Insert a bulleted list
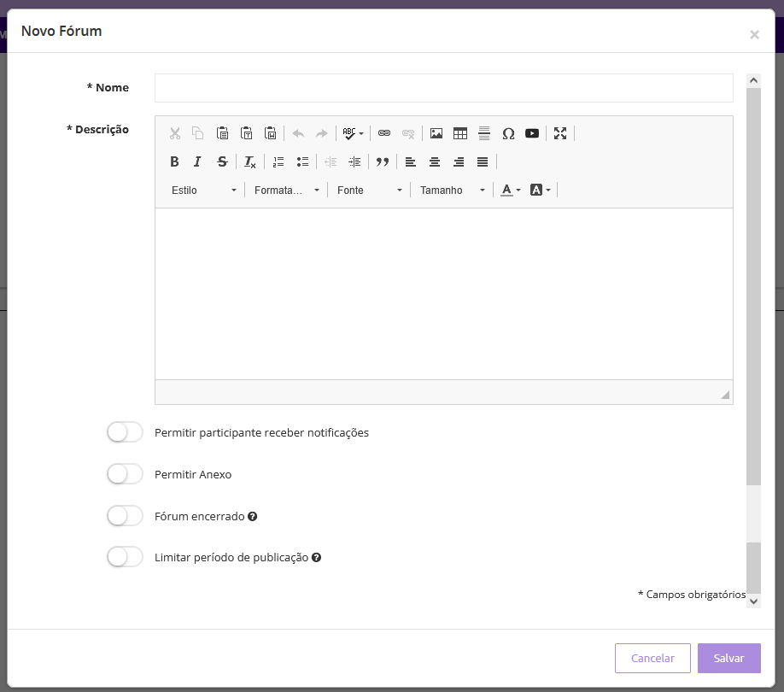 [302, 161]
